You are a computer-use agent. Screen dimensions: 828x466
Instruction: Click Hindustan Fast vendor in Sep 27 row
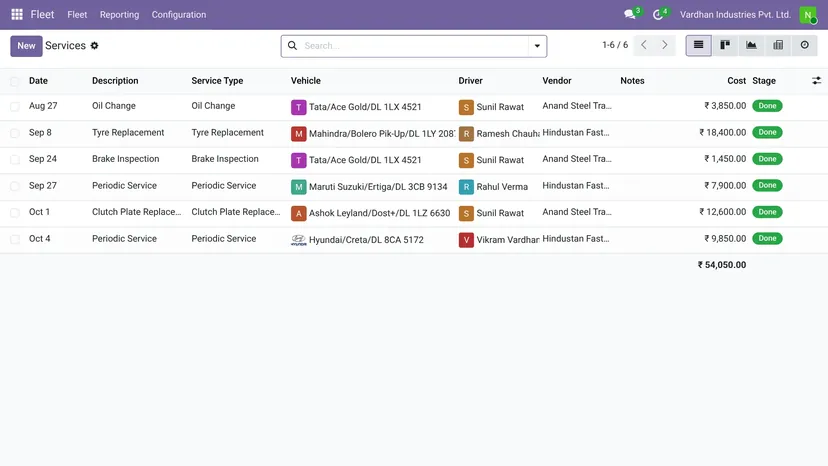click(576, 185)
